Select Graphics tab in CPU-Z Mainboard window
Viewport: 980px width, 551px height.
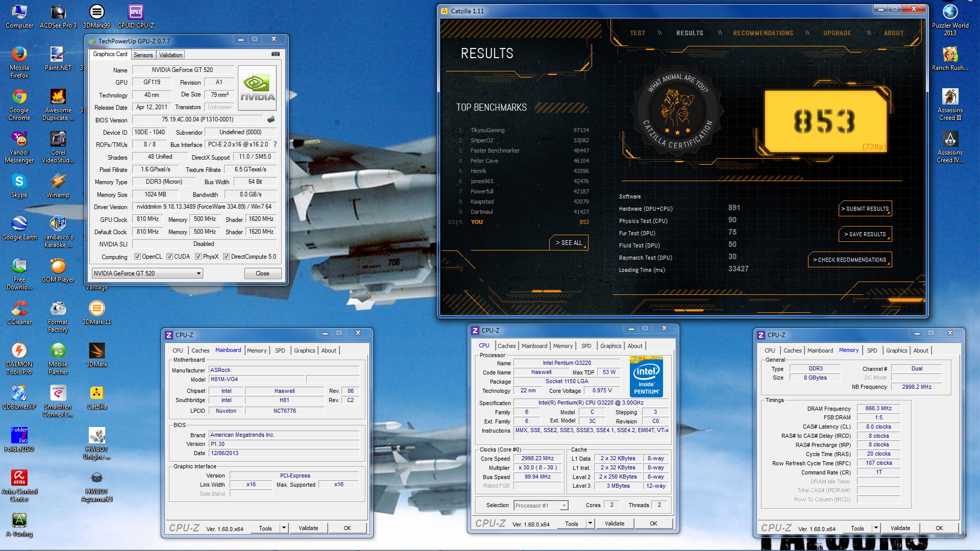[305, 350]
